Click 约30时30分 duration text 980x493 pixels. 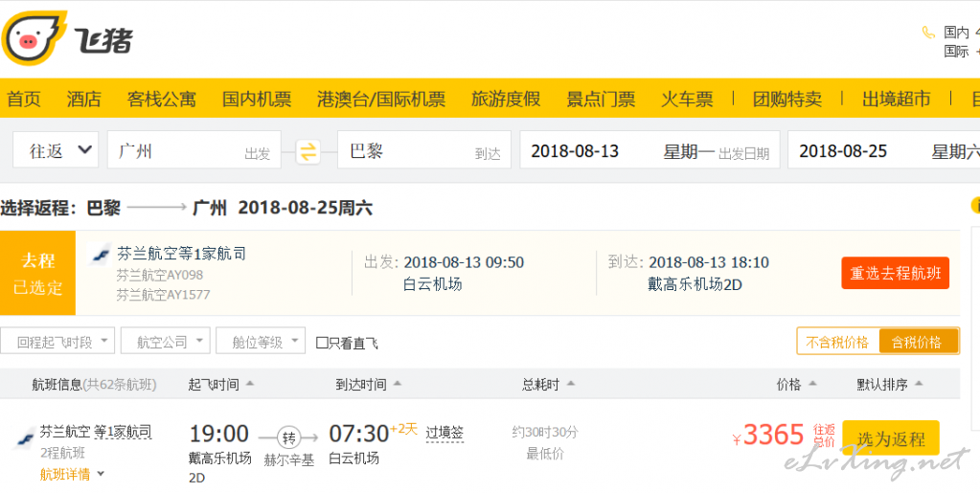[x=545, y=431]
